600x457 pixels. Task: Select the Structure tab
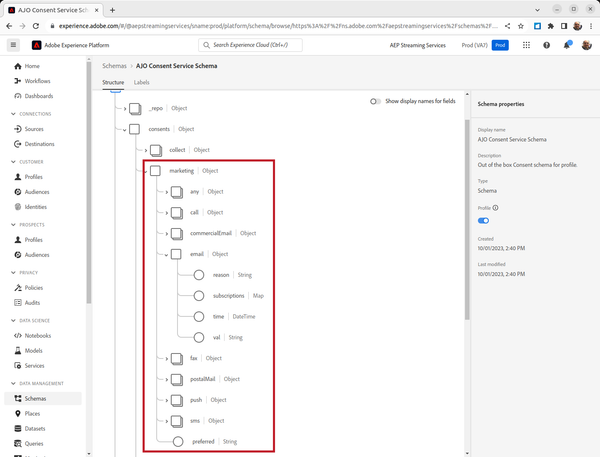click(x=113, y=82)
